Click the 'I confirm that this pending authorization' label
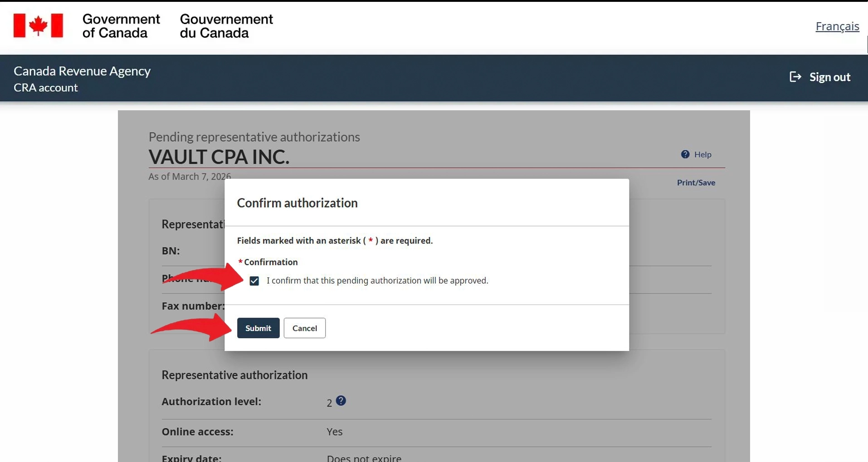Viewport: 868px width, 462px height. click(x=377, y=280)
